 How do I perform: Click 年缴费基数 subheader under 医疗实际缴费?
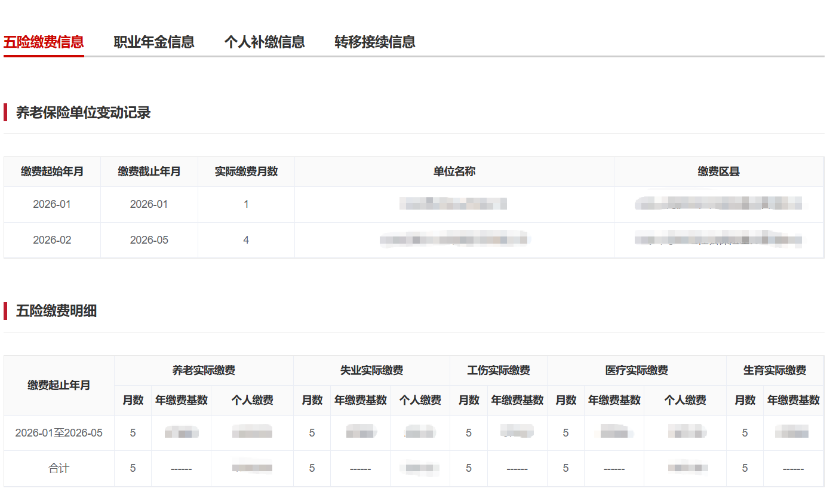pos(614,401)
